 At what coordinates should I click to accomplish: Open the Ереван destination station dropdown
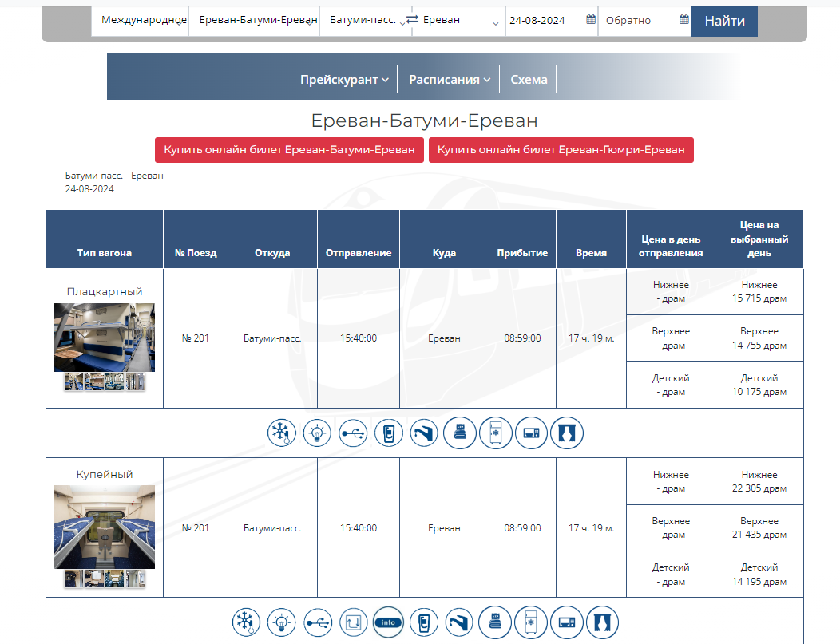[x=458, y=20]
